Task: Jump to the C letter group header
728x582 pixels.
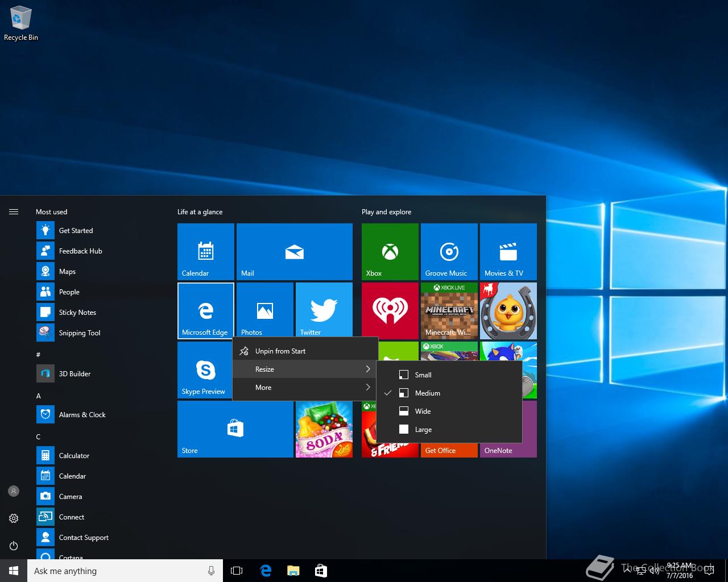Action: [38, 436]
